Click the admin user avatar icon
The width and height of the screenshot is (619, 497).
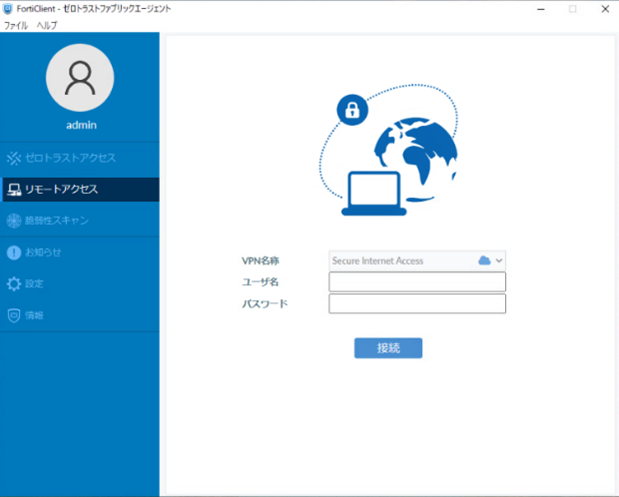click(x=80, y=78)
